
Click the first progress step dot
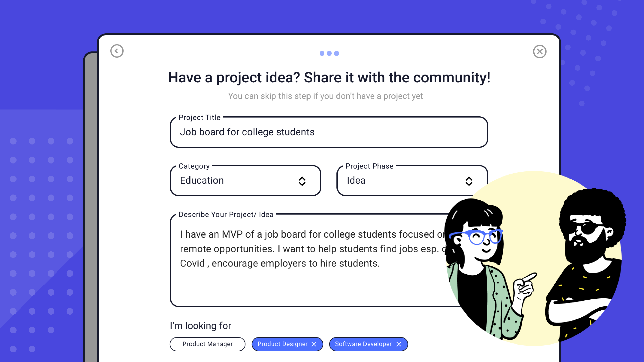(x=322, y=53)
